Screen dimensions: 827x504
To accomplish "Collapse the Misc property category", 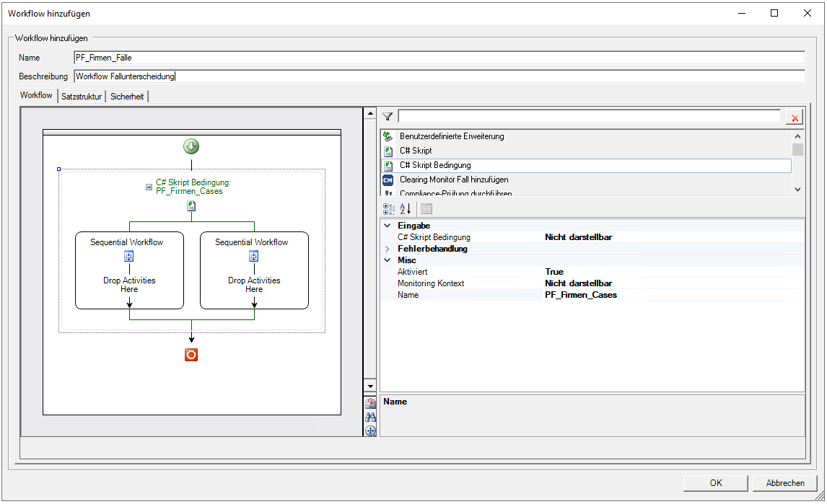I will click(387, 260).
